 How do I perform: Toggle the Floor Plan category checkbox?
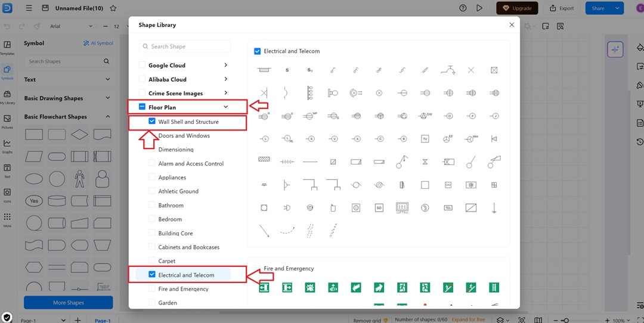[142, 107]
